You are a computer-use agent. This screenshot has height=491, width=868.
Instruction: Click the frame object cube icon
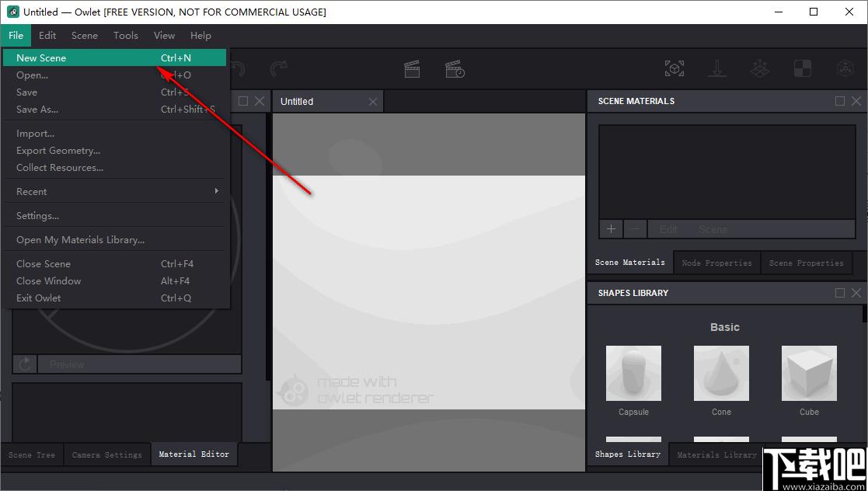(675, 68)
